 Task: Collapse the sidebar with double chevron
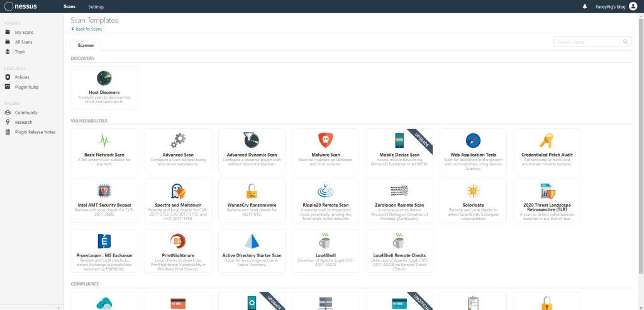(x=58, y=307)
